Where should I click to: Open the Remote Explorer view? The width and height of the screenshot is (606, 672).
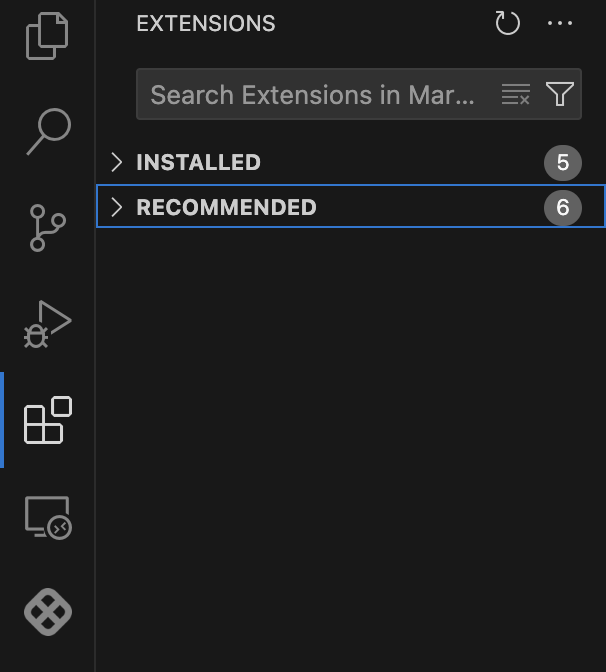coord(47,517)
